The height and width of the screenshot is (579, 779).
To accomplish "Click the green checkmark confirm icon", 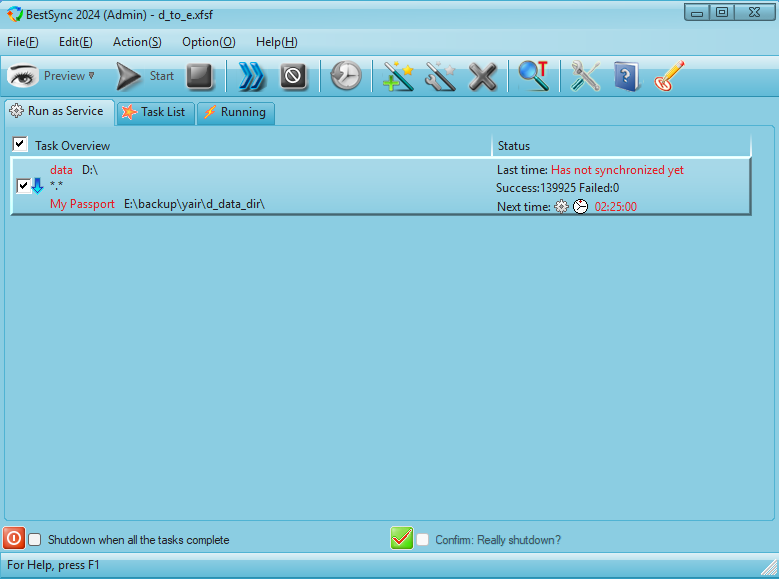I will click(402, 538).
